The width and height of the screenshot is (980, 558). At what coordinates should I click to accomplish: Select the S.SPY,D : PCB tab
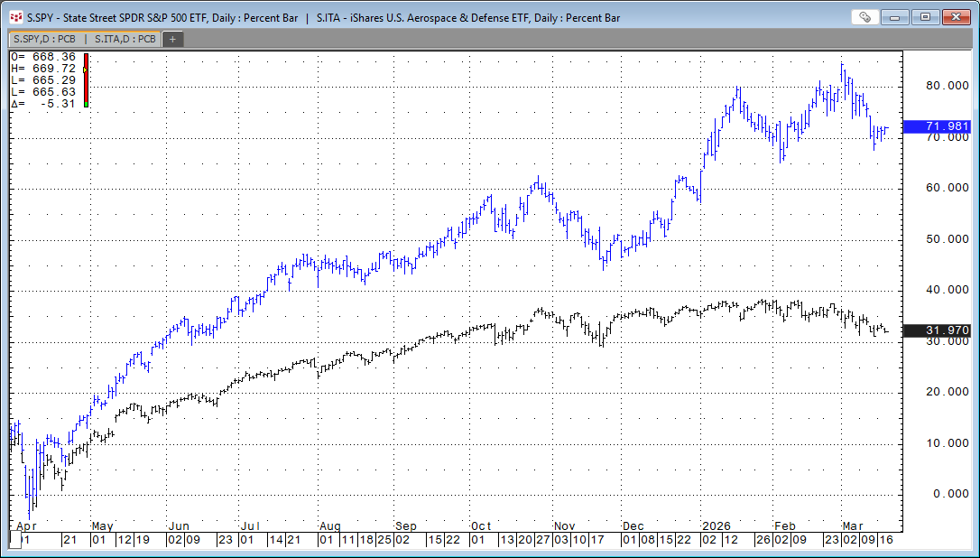(x=44, y=39)
